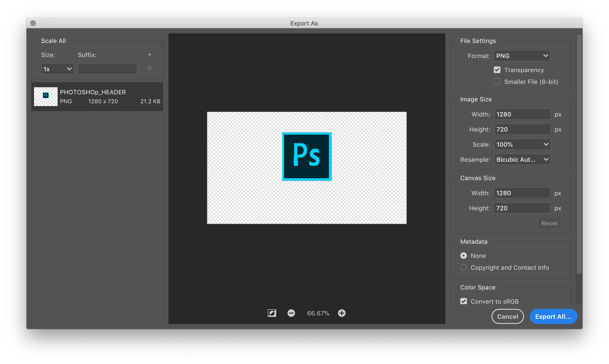609x364 pixels.
Task: Toggle Convert to sRGB checkbox
Action: pyautogui.click(x=464, y=301)
